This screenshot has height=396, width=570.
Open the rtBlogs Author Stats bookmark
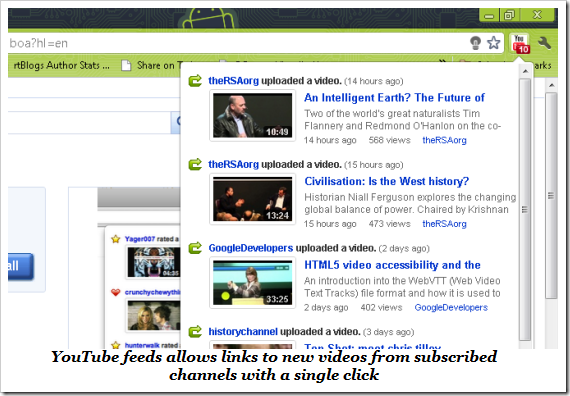[61, 65]
